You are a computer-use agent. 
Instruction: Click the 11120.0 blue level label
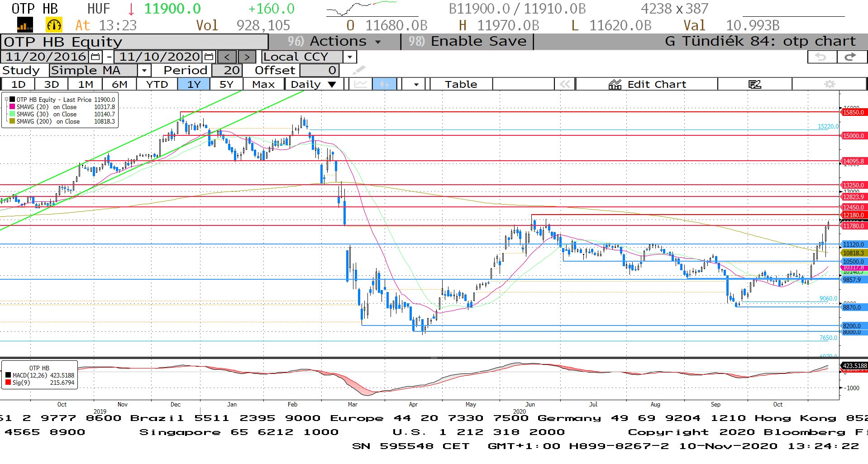(x=853, y=244)
